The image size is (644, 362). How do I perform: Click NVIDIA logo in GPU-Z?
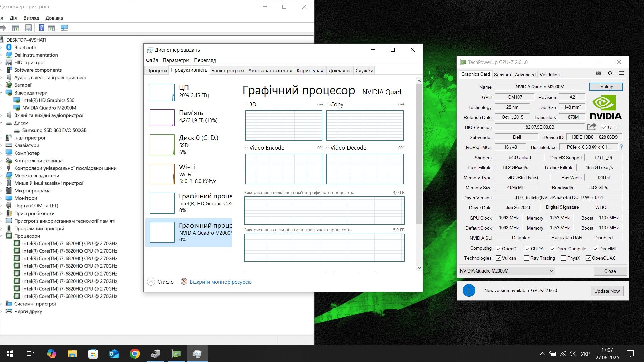click(x=605, y=107)
